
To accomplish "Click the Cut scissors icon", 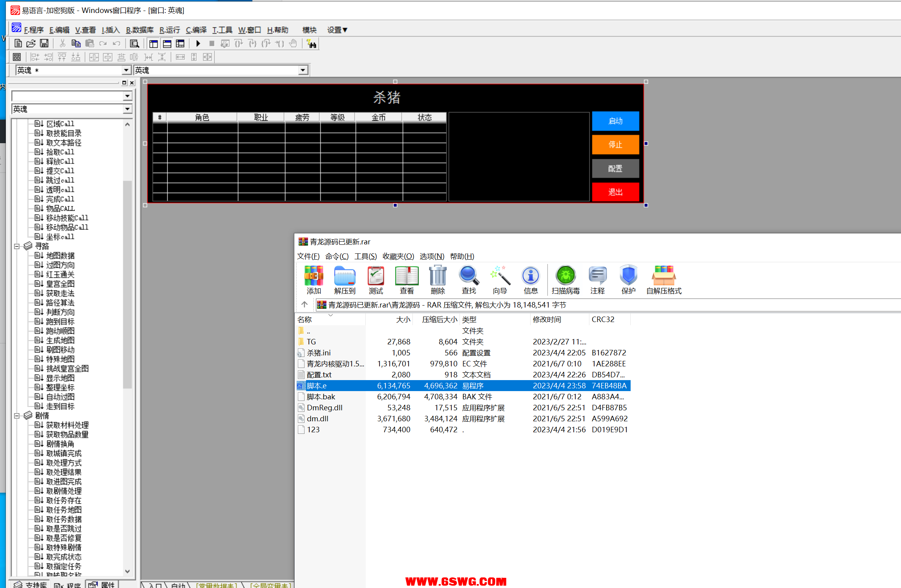I will pyautogui.click(x=62, y=44).
